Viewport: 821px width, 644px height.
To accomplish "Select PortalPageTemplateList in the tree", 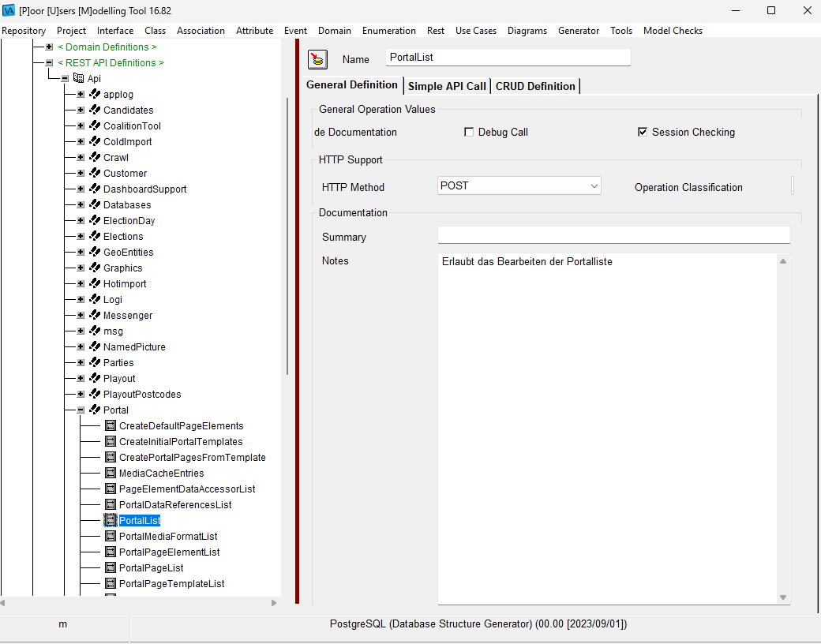I will [172, 583].
